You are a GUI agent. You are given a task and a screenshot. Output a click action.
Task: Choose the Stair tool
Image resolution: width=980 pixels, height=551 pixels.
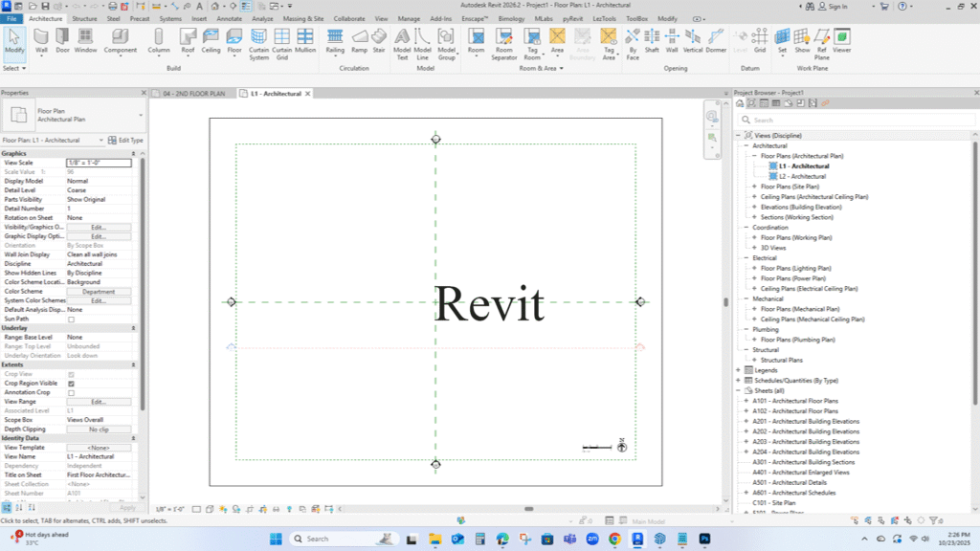point(379,40)
